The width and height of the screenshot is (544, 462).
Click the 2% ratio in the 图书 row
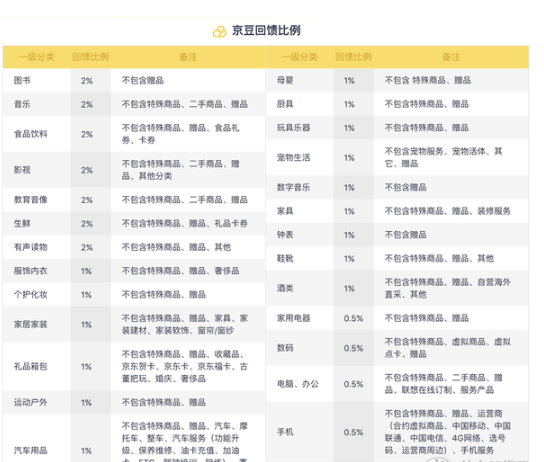(87, 81)
